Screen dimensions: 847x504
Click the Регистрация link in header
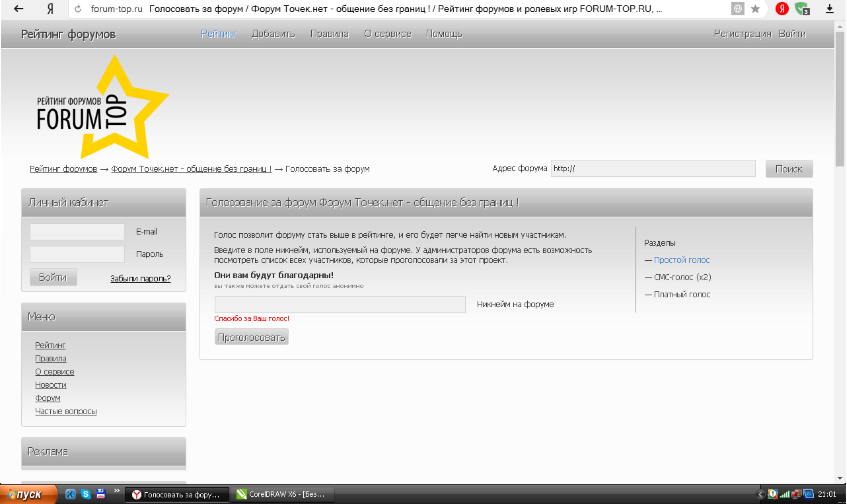point(742,34)
